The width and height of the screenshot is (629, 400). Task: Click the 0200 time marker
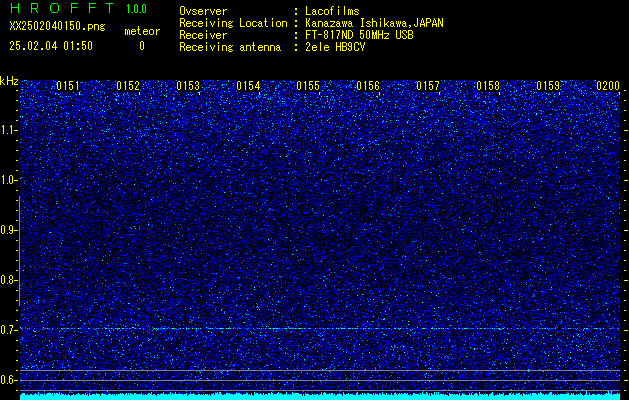pos(608,86)
